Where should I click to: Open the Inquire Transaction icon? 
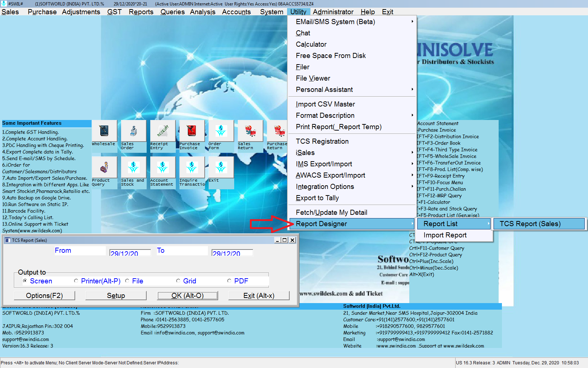point(192,167)
